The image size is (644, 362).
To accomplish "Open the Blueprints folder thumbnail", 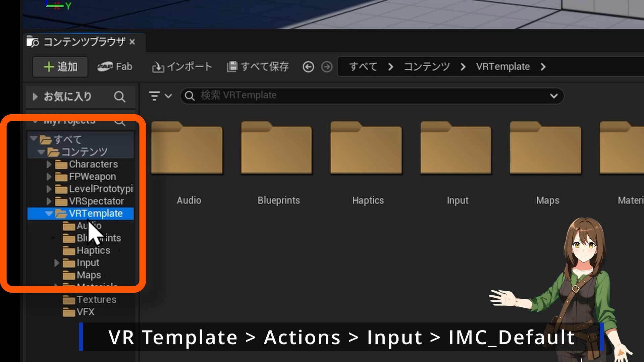I will pos(276,149).
